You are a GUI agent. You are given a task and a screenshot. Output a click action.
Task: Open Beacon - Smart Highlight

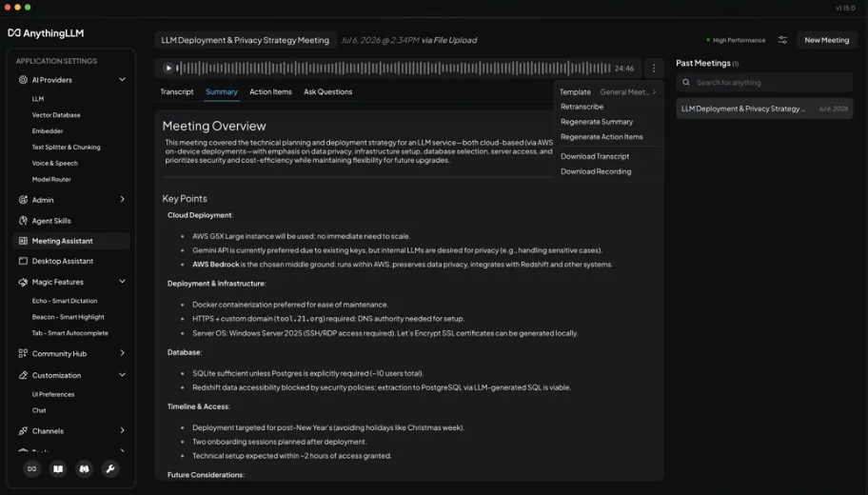(x=69, y=317)
